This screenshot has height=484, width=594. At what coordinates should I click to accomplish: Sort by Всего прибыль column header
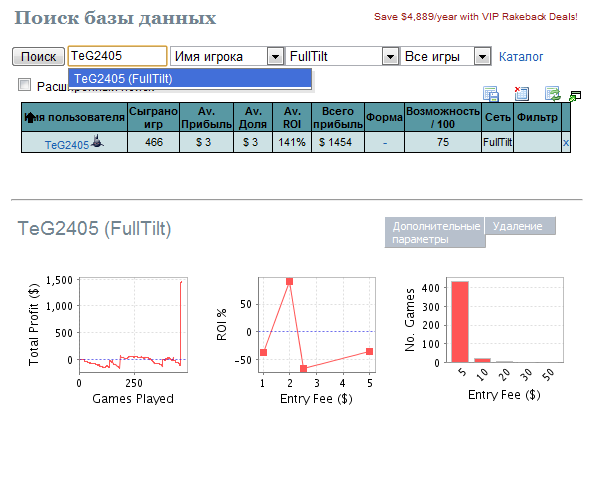tap(338, 117)
